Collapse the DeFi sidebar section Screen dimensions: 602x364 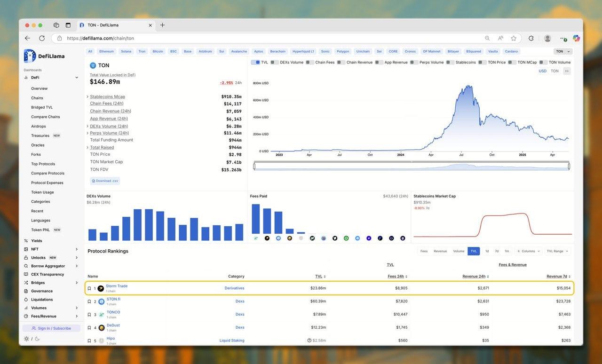[x=77, y=78]
